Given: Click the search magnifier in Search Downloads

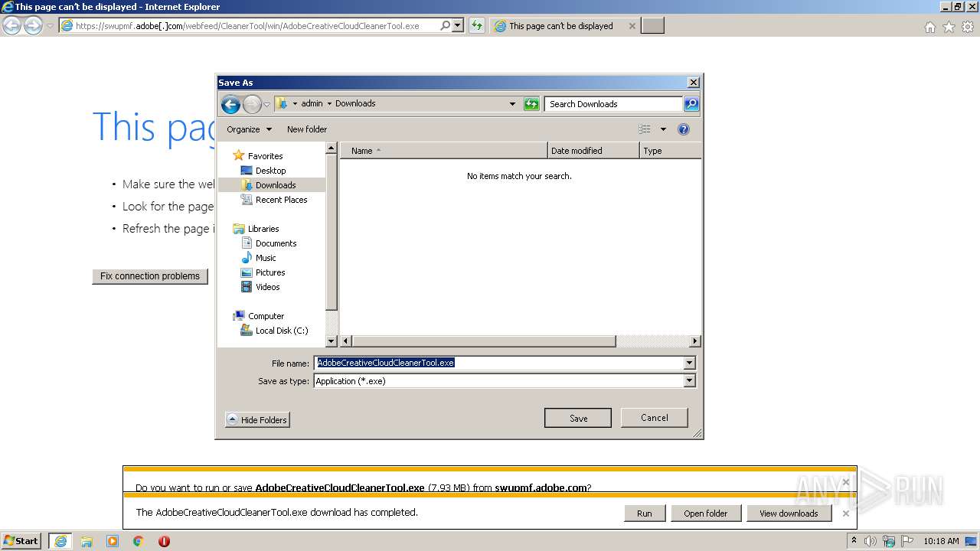Looking at the screenshot, I should tap(691, 104).
